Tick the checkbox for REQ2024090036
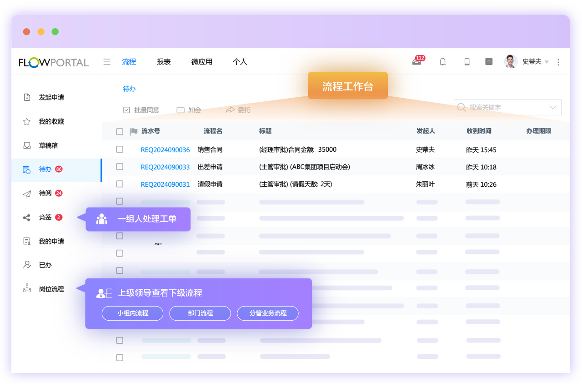The height and width of the screenshot is (392, 582). point(120,149)
